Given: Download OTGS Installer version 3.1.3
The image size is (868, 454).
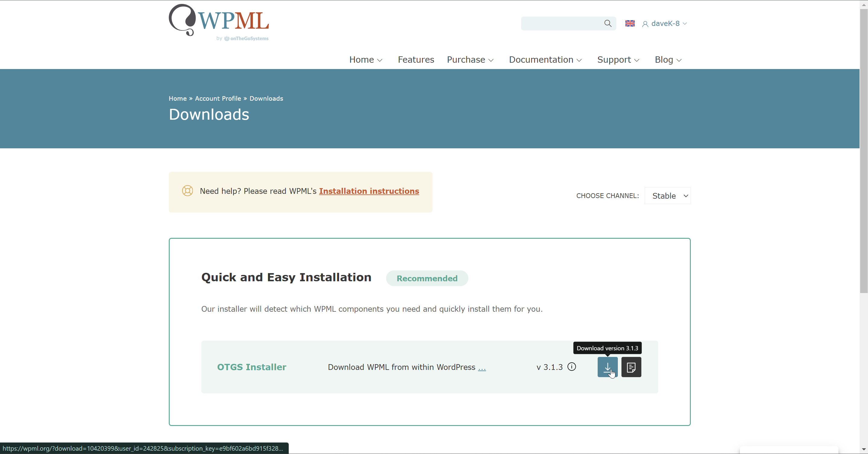Looking at the screenshot, I should (x=607, y=367).
